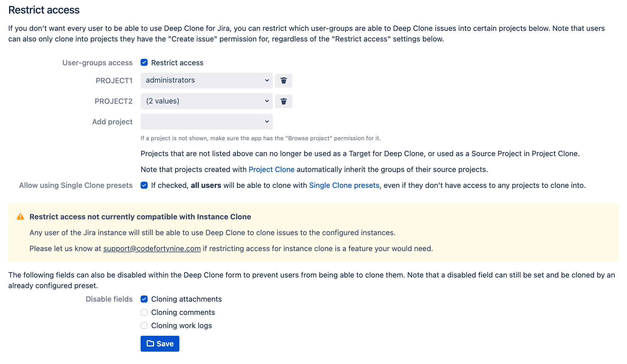Enable Cloning work logs

[144, 325]
